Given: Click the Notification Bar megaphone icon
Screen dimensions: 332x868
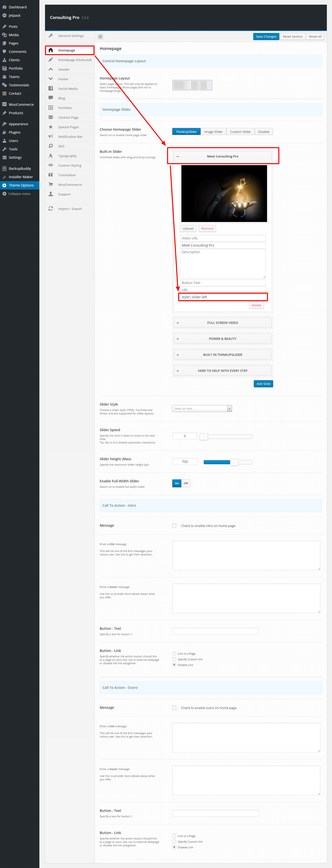Looking at the screenshot, I should click(x=50, y=137).
